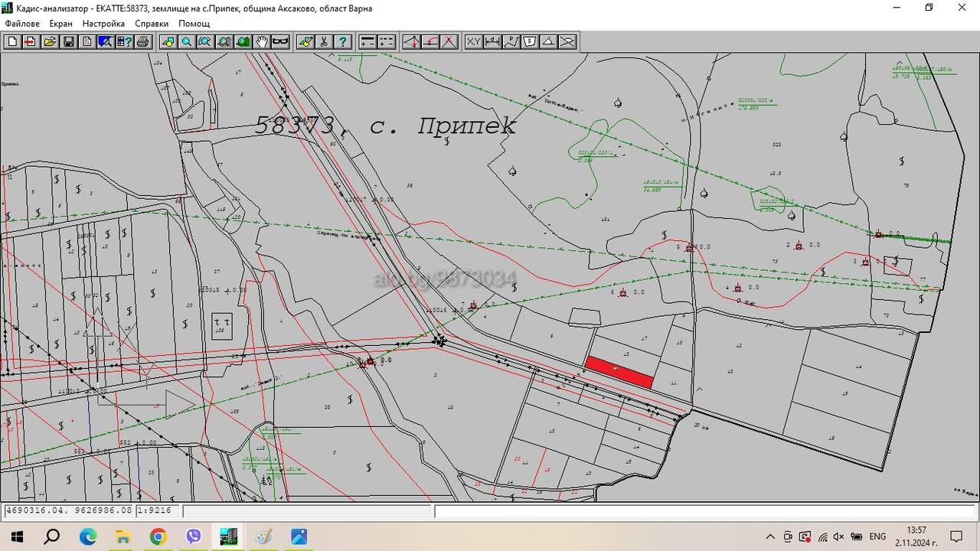This screenshot has height=551, width=980.
Task: Click the angle measurement triangle icon
Action: [548, 41]
